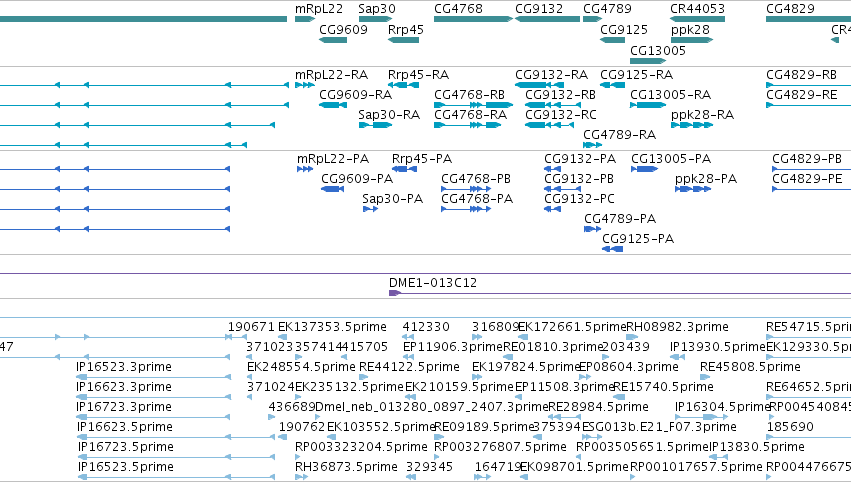Screen dimensions: 851x482
Task: Open EST IP16723.3prime
Action: (124, 407)
